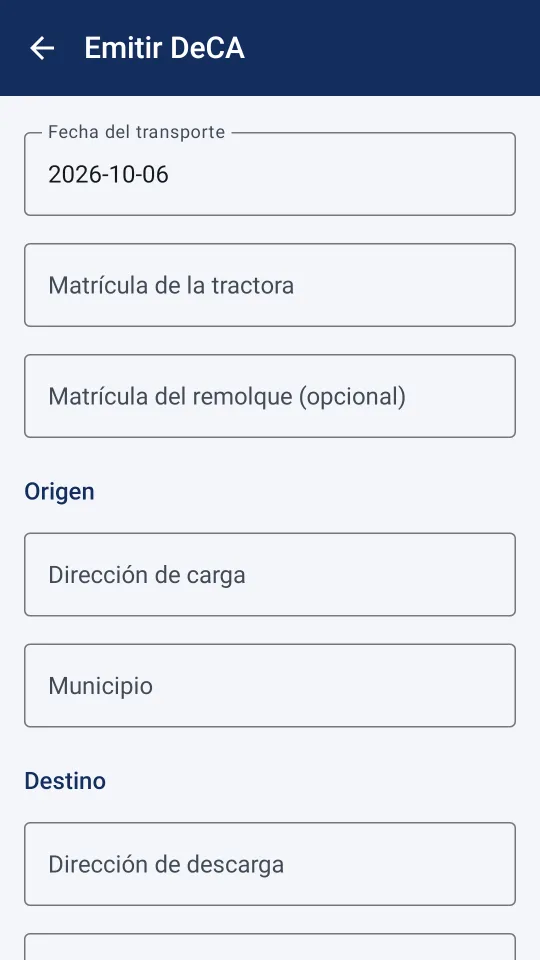Image resolution: width=540 pixels, height=960 pixels.
Task: Click the 'Dirección de descarga' placeholder text
Action: (x=166, y=864)
